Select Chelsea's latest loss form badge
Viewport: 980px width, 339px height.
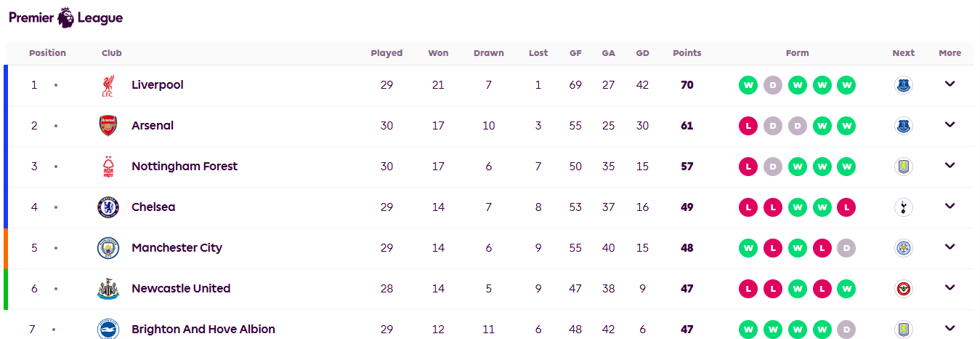pyautogui.click(x=846, y=207)
